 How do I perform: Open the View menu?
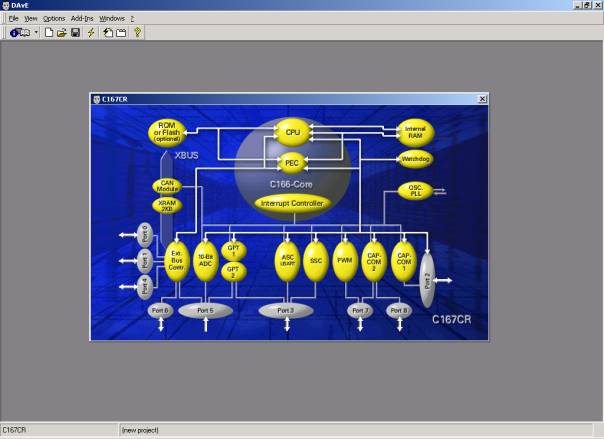coord(31,18)
